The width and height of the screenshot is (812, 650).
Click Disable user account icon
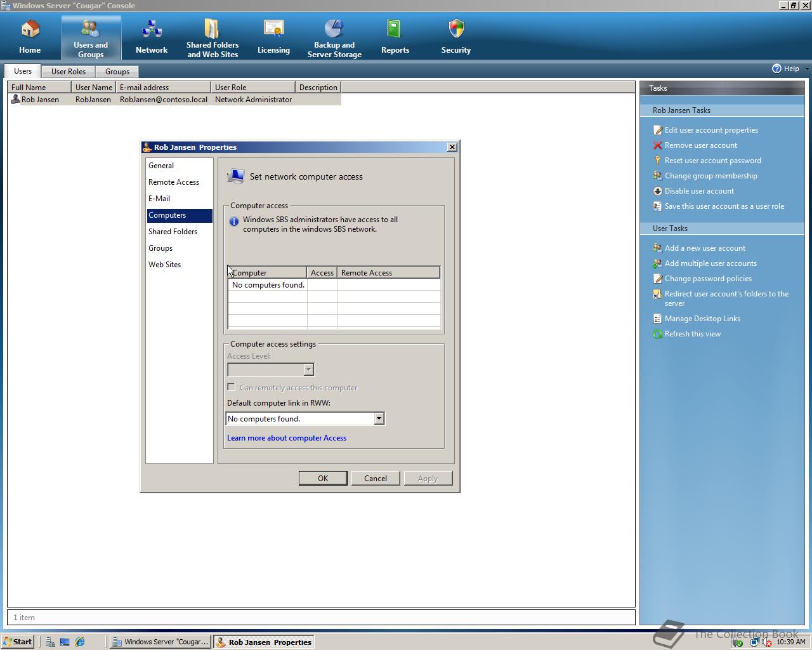tap(658, 191)
